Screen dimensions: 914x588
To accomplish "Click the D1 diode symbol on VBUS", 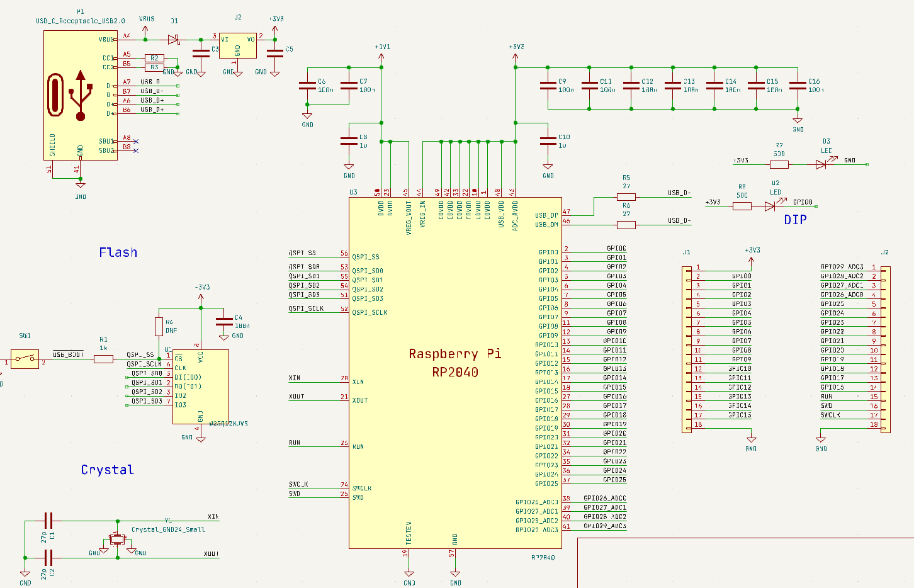I will 174,40.
